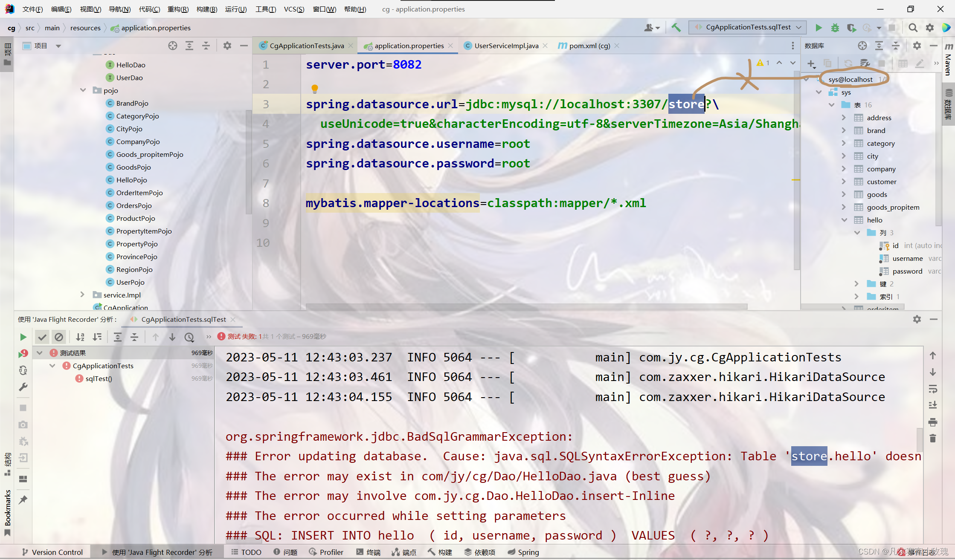Collapse the pojo package folder

(83, 90)
